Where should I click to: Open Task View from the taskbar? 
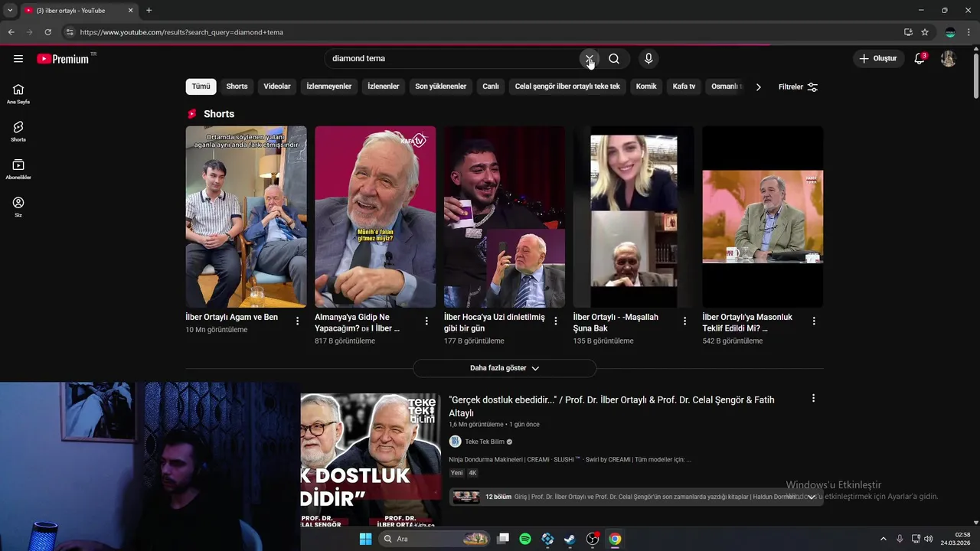[x=503, y=539]
